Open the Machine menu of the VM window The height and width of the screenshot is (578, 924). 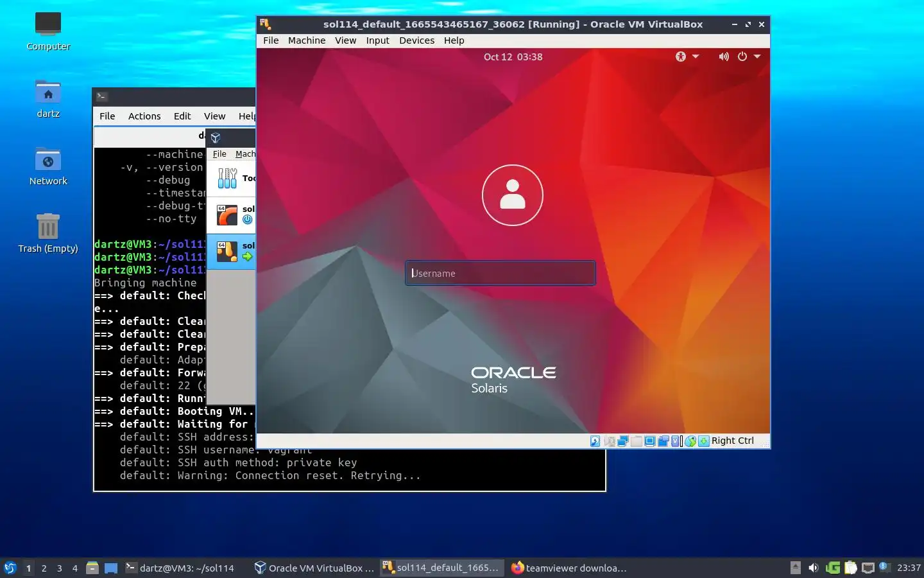[x=307, y=40]
